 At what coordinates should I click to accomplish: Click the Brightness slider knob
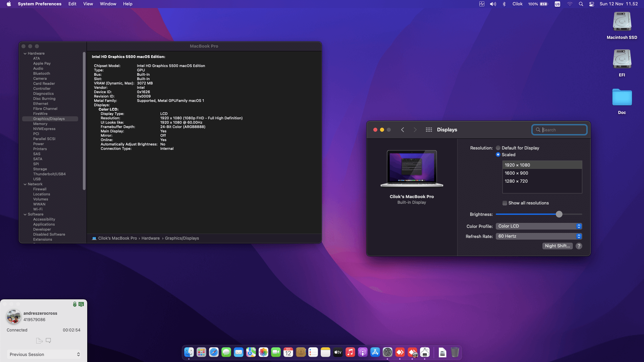[559, 214]
